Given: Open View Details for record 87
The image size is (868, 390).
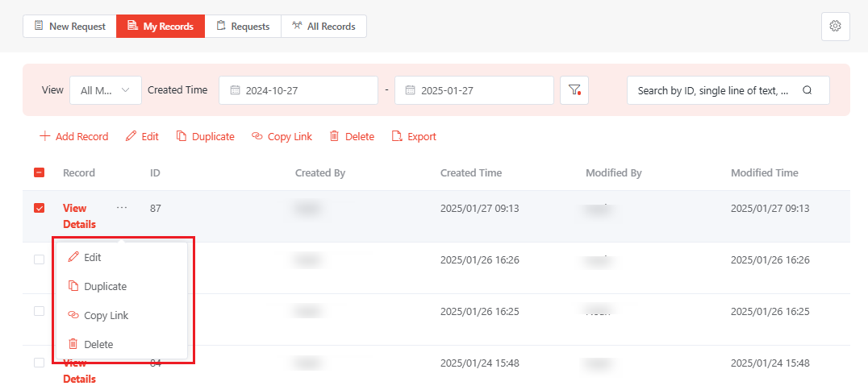Looking at the screenshot, I should coord(79,216).
